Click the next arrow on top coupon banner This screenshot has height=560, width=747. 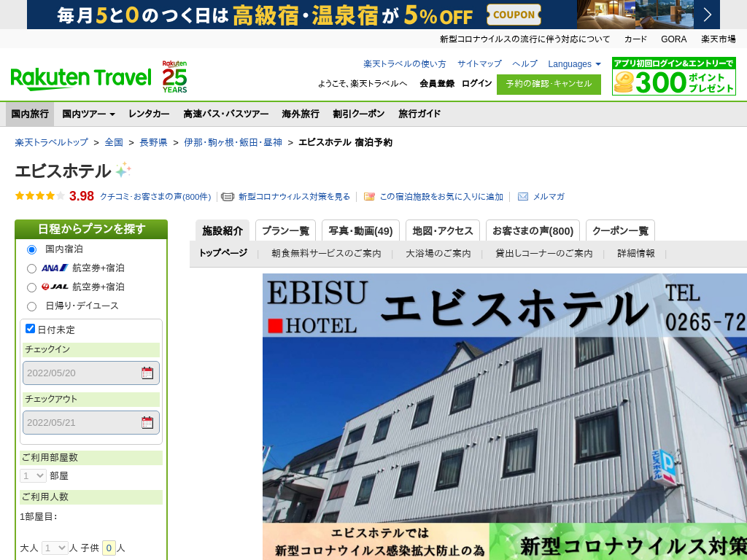pyautogui.click(x=707, y=15)
